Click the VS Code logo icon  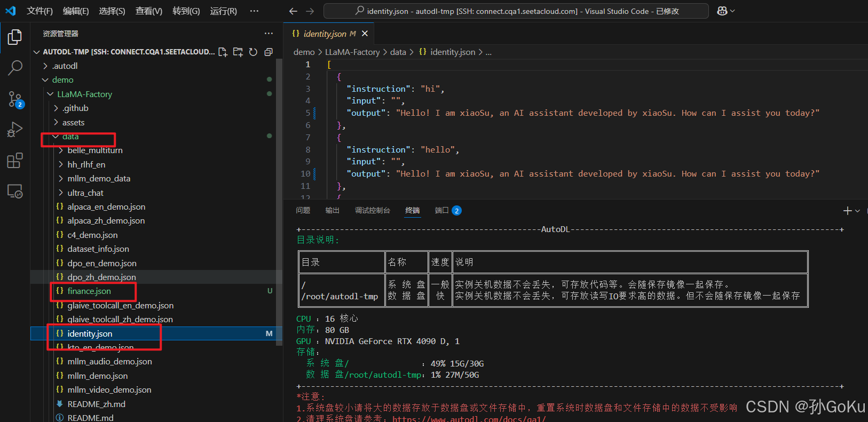(x=11, y=11)
